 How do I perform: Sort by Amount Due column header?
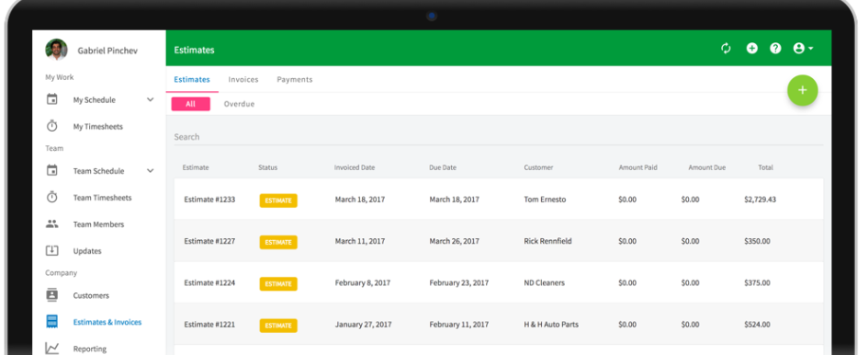pos(707,167)
